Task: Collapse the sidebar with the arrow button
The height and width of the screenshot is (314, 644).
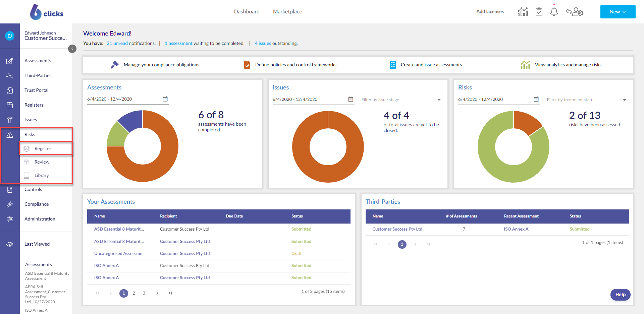Action: coord(72,49)
